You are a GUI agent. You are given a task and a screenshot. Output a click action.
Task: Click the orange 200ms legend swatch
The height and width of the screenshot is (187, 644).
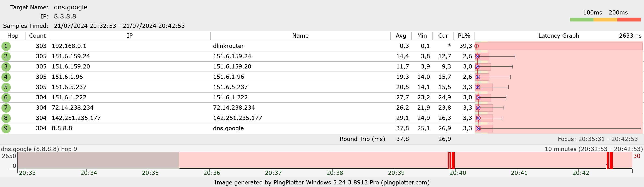coord(605,19)
